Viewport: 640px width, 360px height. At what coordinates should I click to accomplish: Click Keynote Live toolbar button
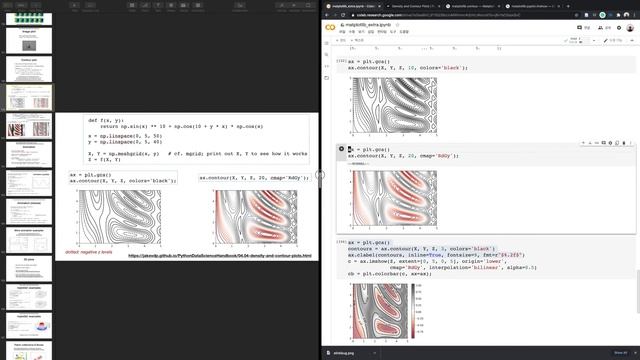coord(91,6)
